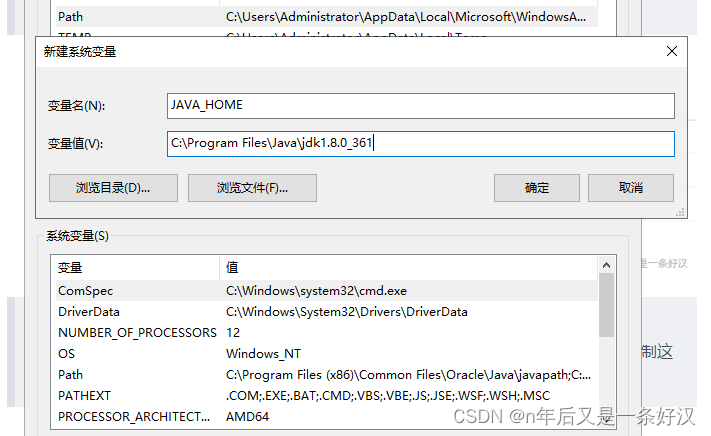This screenshot has width=711, height=436.
Task: Click the value .COM;.EXE;.BAT;.CMD list
Action: [388, 396]
